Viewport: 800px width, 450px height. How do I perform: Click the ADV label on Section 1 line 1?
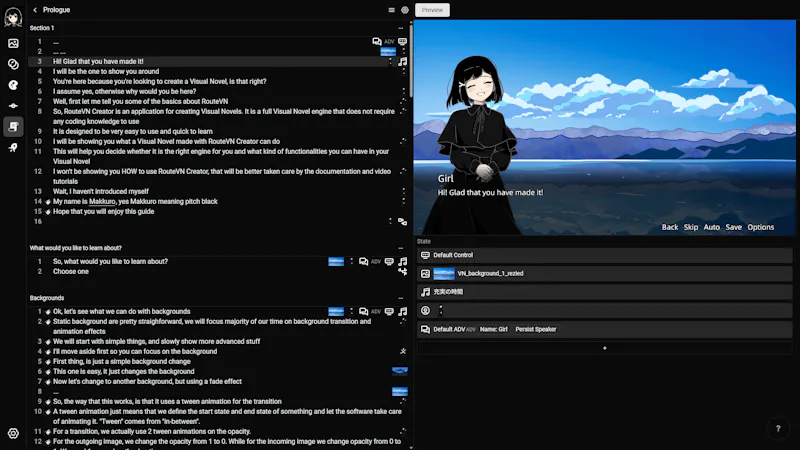tap(389, 42)
